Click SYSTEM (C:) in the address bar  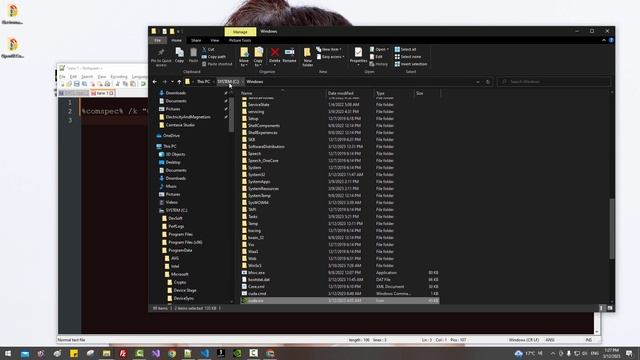(228, 82)
